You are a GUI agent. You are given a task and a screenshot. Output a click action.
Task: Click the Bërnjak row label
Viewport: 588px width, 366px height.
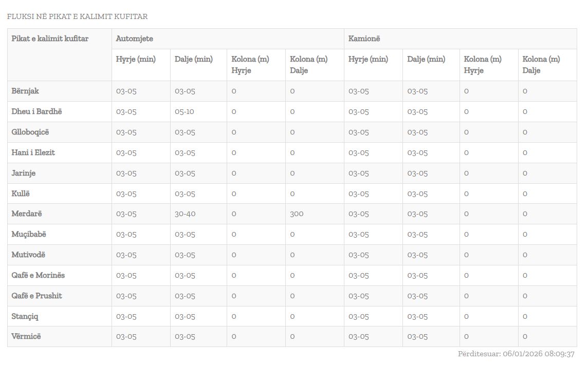pos(25,91)
